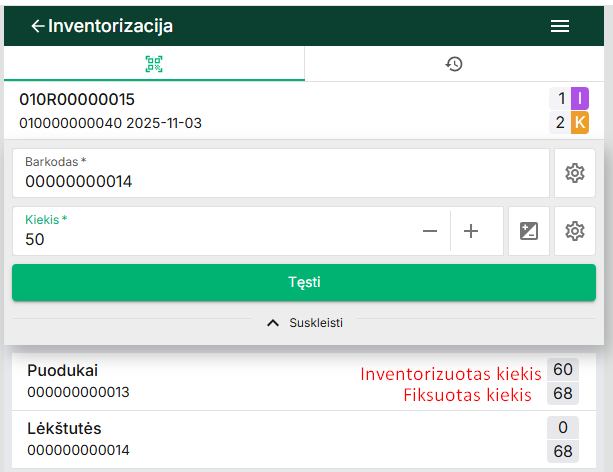Image resolution: width=613 pixels, height=472 pixels.
Task: Click the purple I badge
Action: (x=580, y=98)
